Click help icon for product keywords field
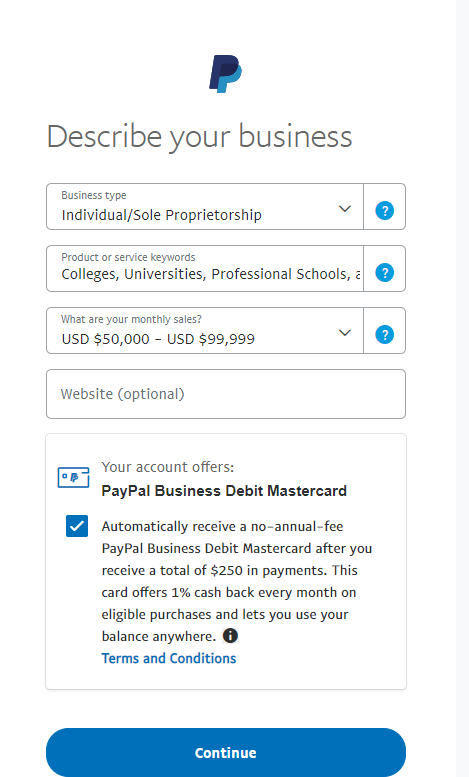Image resolution: width=469 pixels, height=777 pixels. [385, 273]
